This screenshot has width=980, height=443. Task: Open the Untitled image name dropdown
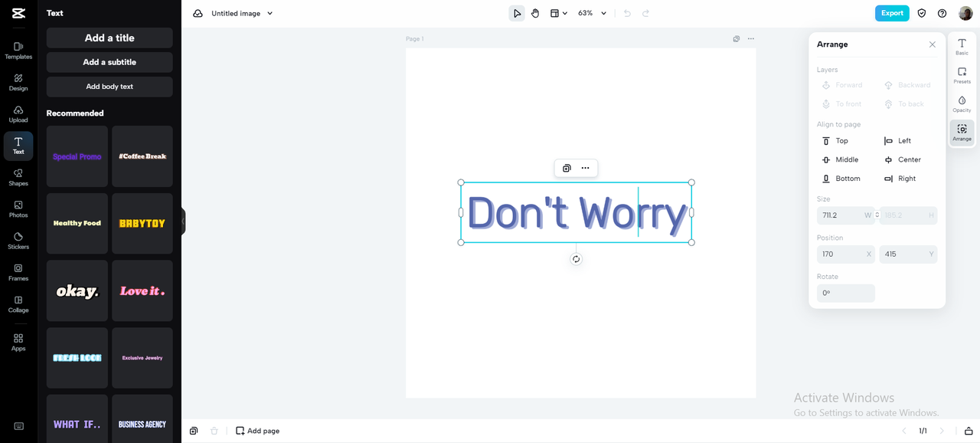point(242,13)
